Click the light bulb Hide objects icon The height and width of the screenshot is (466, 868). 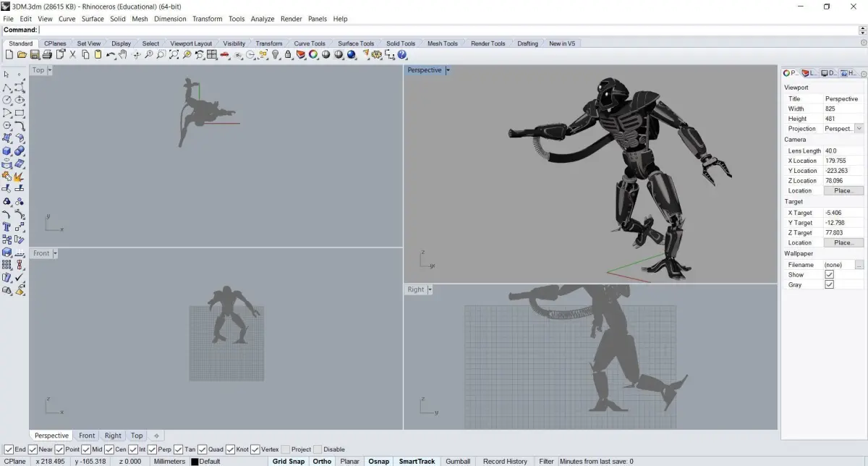point(276,54)
